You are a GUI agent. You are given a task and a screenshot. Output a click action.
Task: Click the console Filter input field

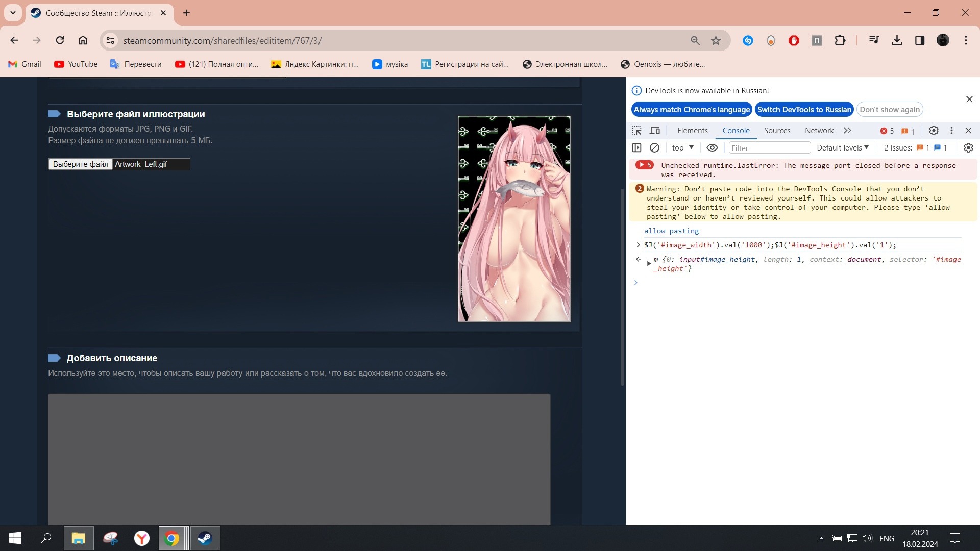[x=769, y=148]
